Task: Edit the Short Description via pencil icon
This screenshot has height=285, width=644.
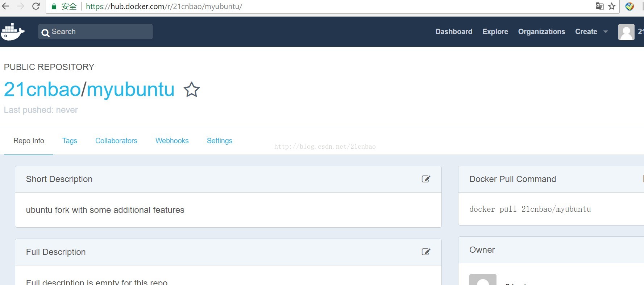Action: point(426,179)
